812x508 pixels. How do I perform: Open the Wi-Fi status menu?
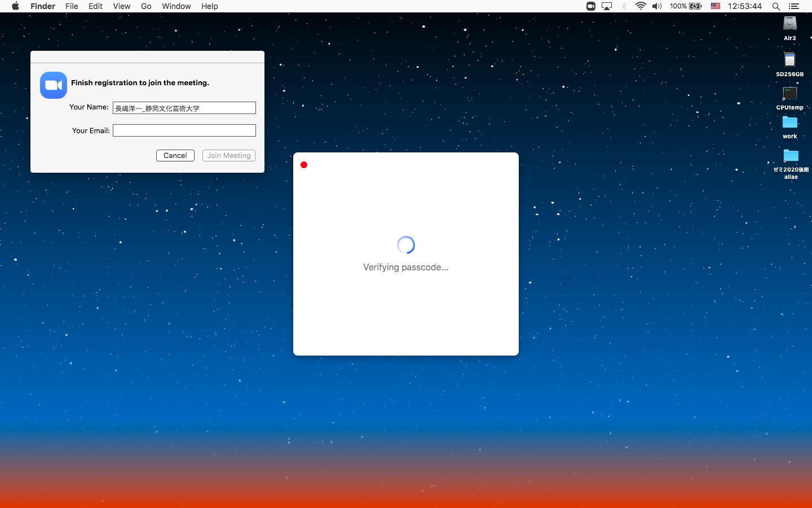coord(641,6)
